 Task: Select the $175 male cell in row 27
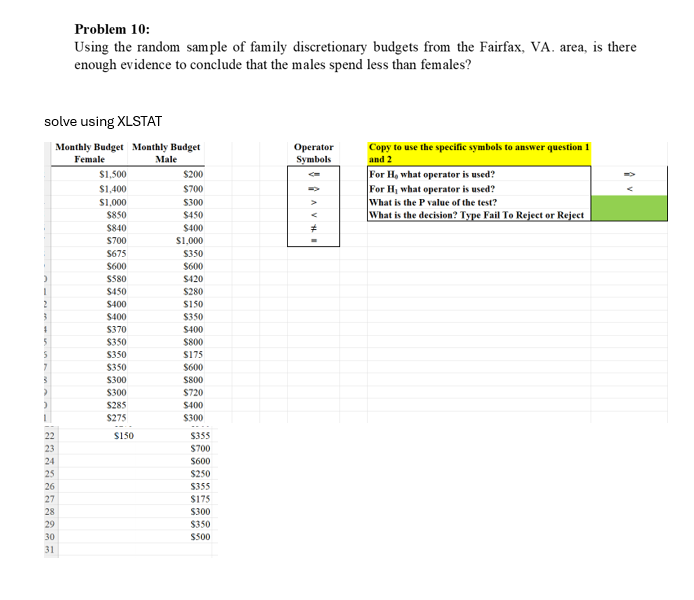point(174,499)
